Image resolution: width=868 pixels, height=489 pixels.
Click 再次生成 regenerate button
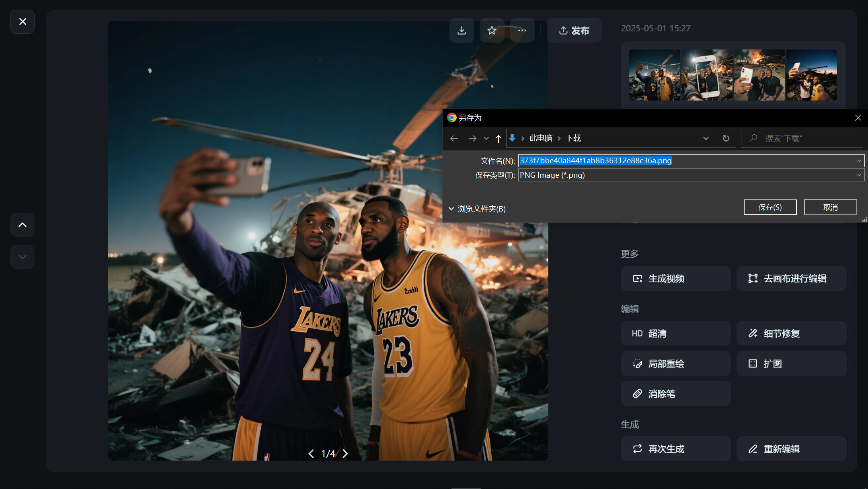pyautogui.click(x=676, y=449)
